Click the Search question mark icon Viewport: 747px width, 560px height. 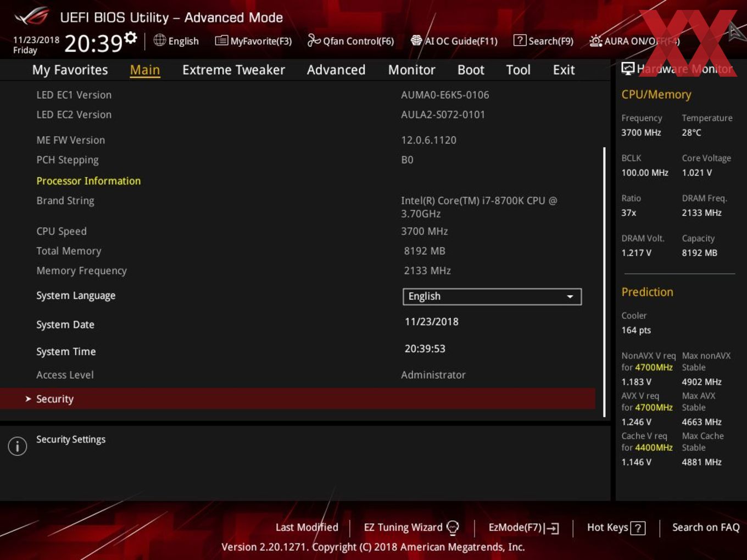click(520, 40)
